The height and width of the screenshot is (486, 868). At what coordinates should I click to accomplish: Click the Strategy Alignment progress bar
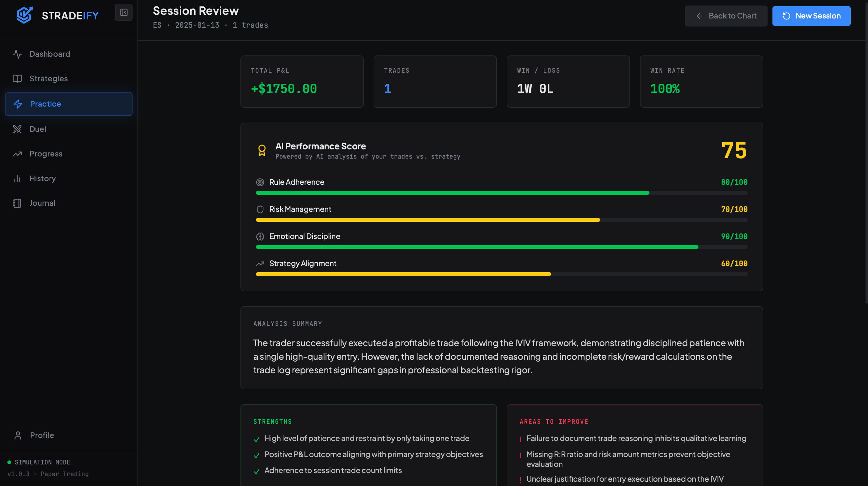coord(502,274)
